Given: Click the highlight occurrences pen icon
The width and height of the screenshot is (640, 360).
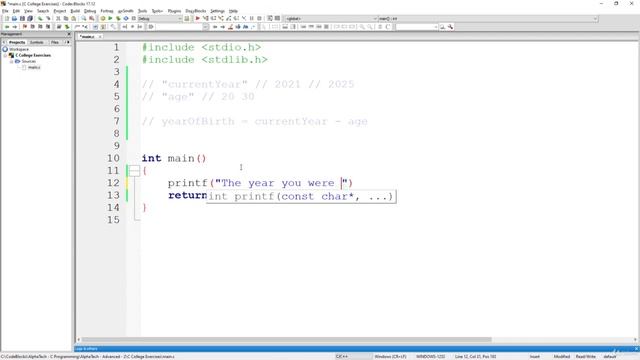Looking at the screenshot, I should pos(230,27).
